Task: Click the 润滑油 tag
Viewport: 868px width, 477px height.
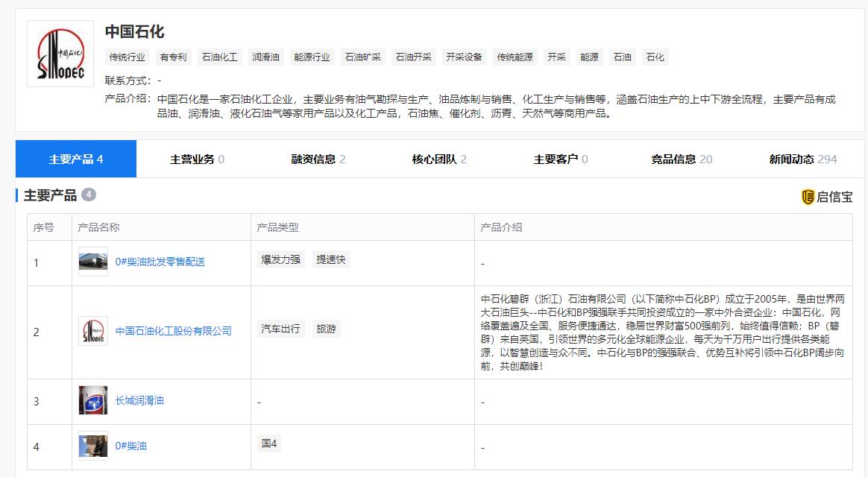Action: click(265, 57)
